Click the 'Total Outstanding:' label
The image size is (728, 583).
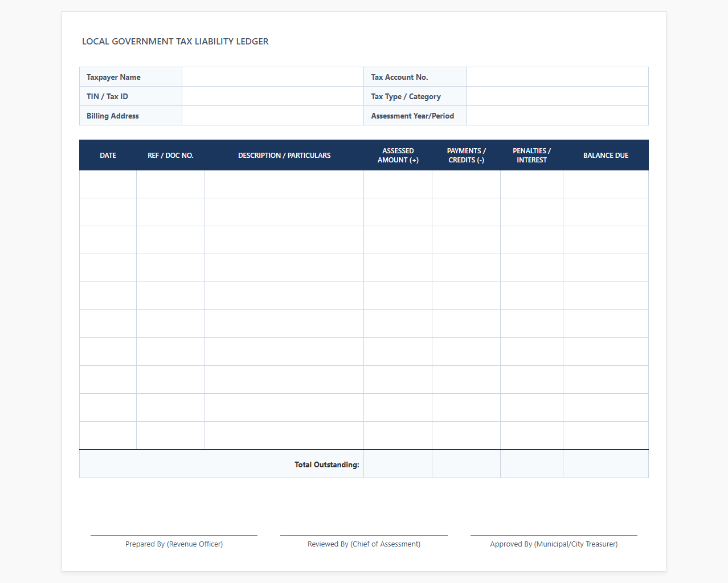click(327, 464)
